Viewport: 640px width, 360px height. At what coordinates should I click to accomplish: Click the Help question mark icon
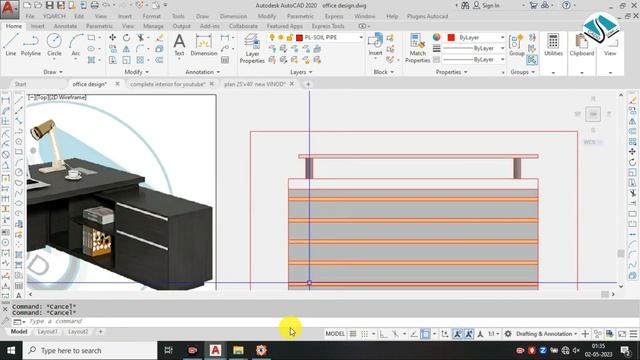[x=566, y=5]
